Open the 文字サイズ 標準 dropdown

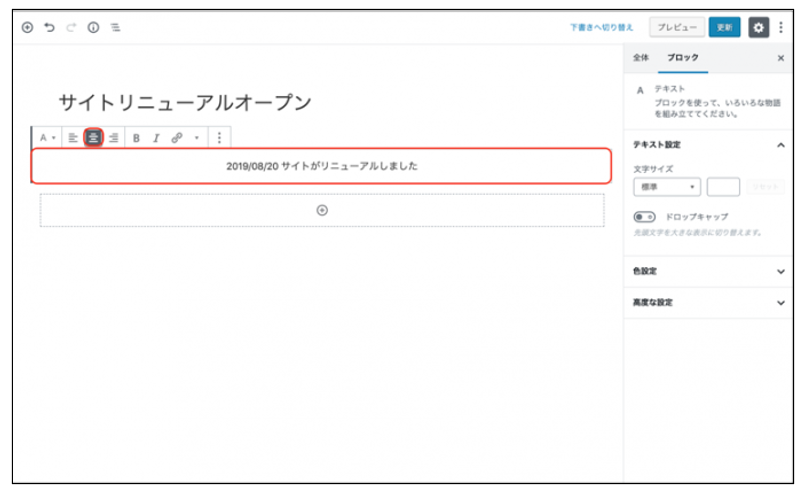(x=666, y=187)
